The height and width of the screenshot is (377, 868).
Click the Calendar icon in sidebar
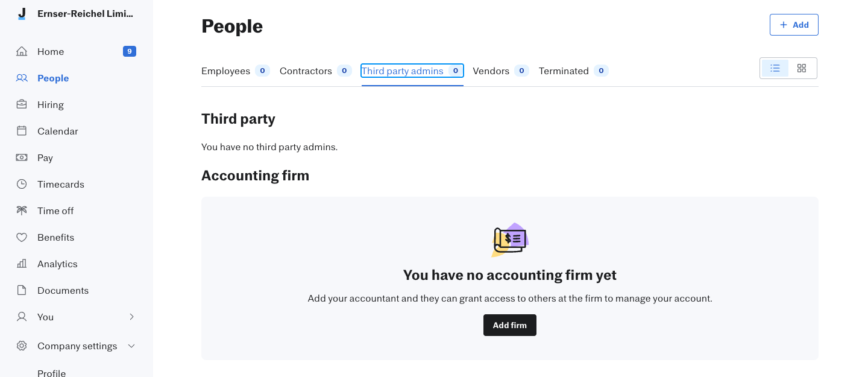22,131
